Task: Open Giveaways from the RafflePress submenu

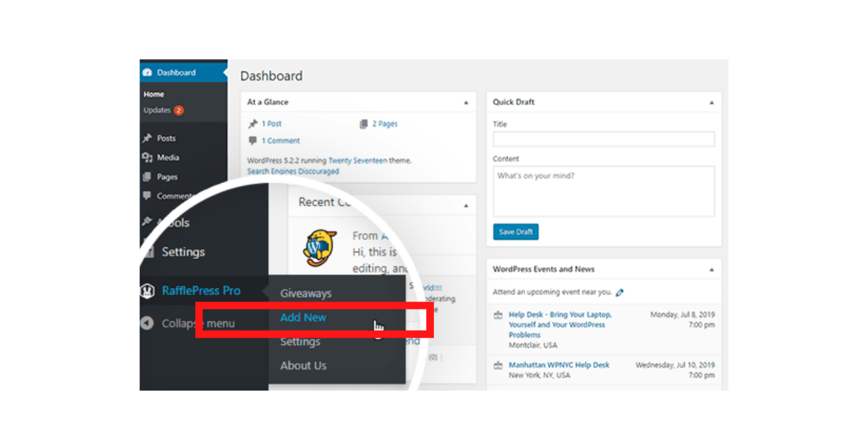Action: [306, 294]
